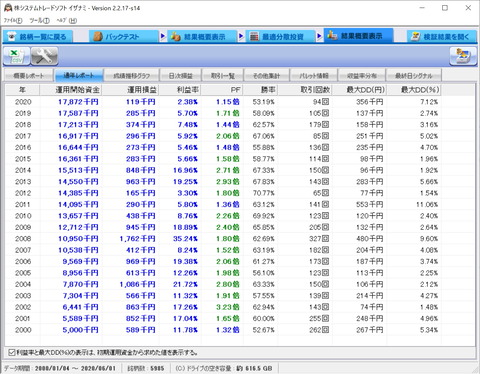Click the 553千円 max drawdown cell

click(x=369, y=204)
